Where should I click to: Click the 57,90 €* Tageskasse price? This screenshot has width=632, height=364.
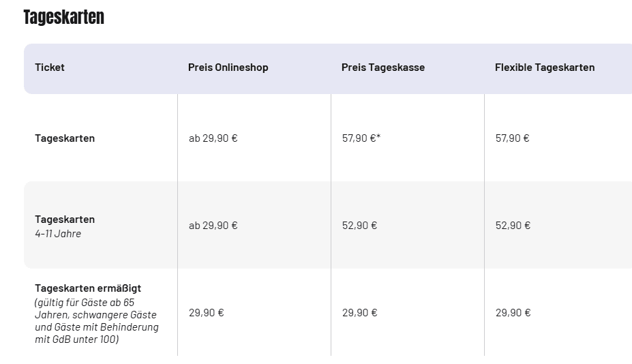coord(361,138)
